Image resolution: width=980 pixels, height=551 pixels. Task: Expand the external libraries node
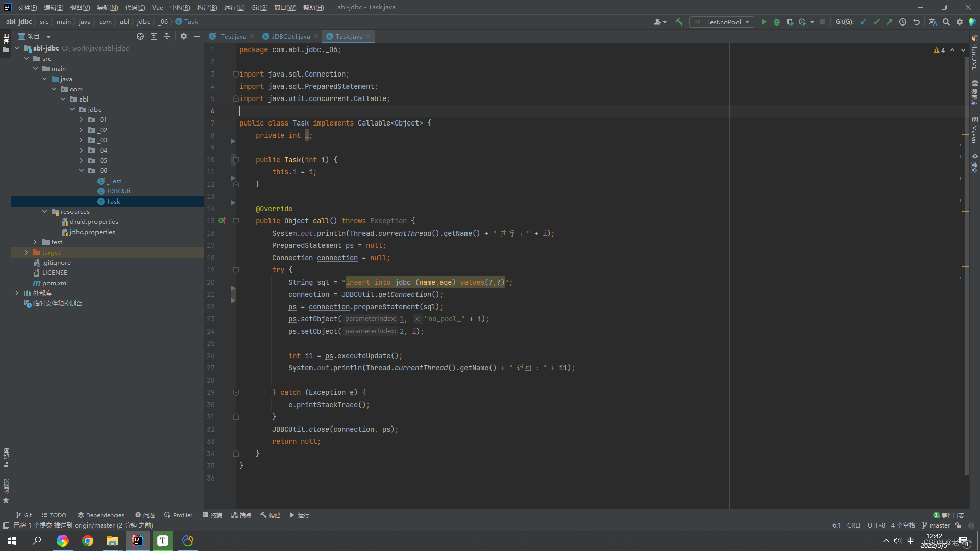[17, 293]
